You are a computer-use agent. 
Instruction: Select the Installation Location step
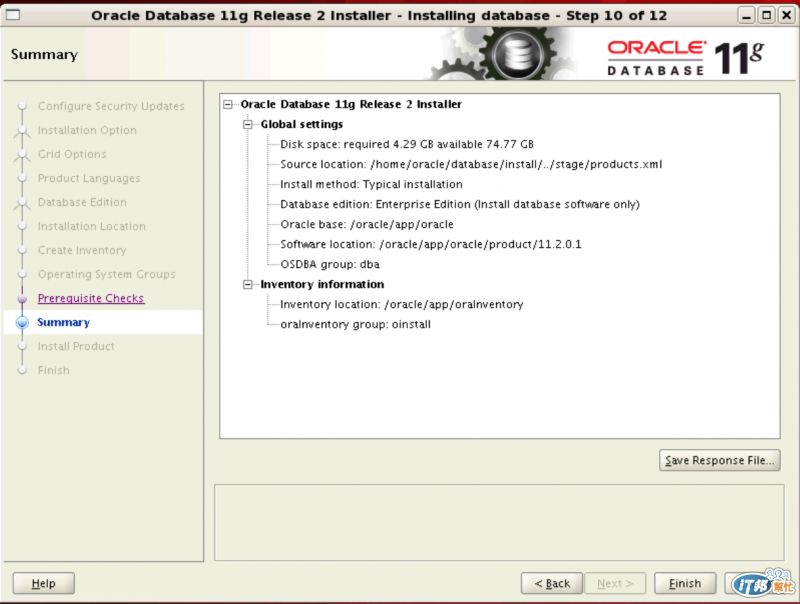click(x=92, y=226)
